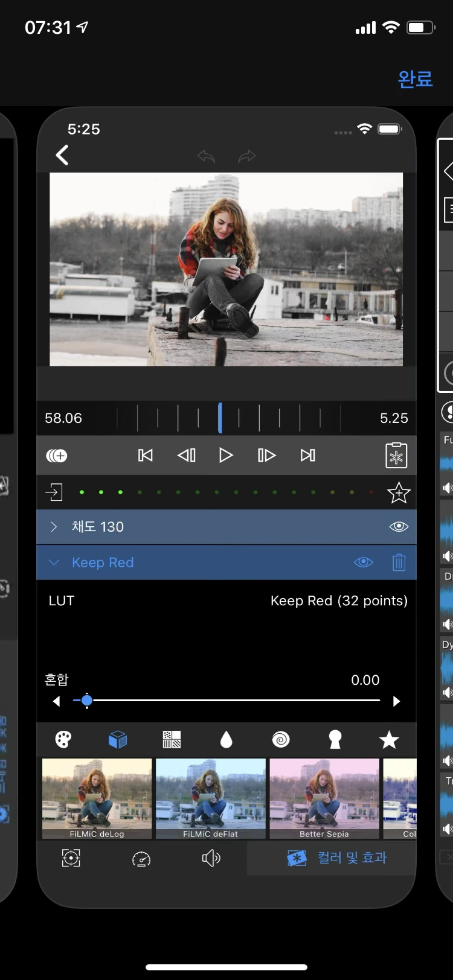Screen dimensions: 453x980
Task: Open the LUT Keep Red (32 points) selector
Action: 226,600
